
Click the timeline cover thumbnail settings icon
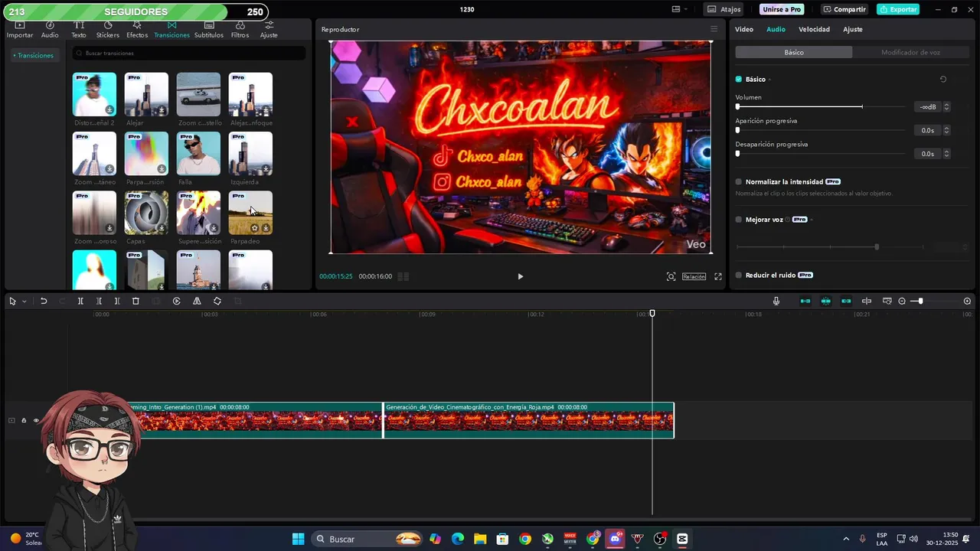[x=887, y=302]
